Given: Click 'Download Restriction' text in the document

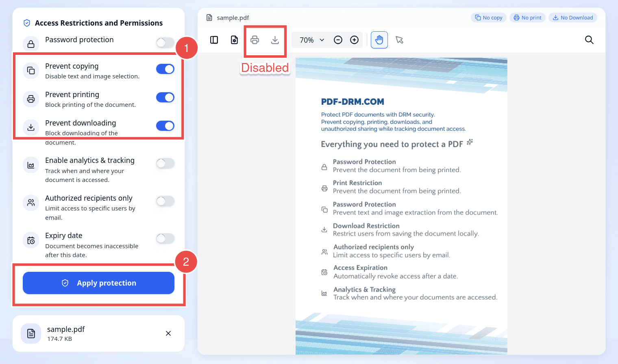Looking at the screenshot, I should 366,226.
